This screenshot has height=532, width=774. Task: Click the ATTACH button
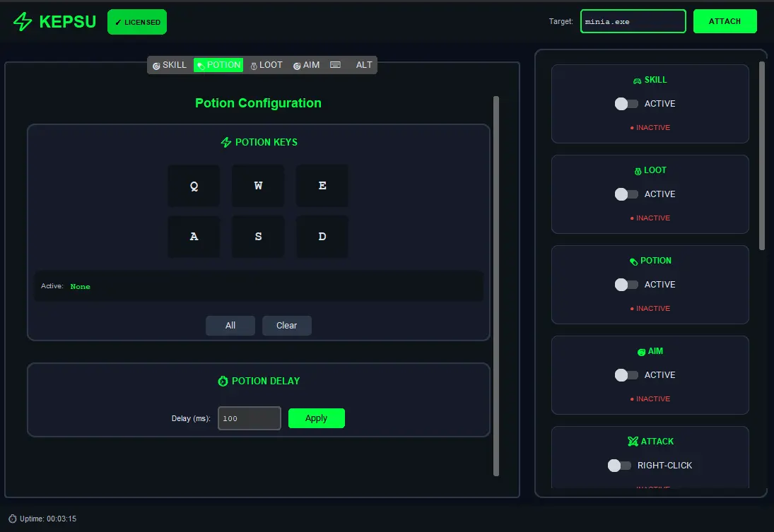[725, 21]
